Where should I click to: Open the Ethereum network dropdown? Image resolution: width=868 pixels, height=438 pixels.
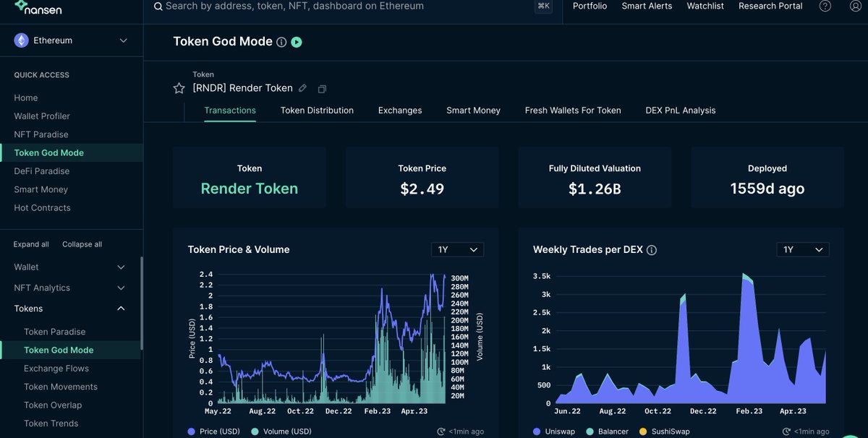(71, 40)
